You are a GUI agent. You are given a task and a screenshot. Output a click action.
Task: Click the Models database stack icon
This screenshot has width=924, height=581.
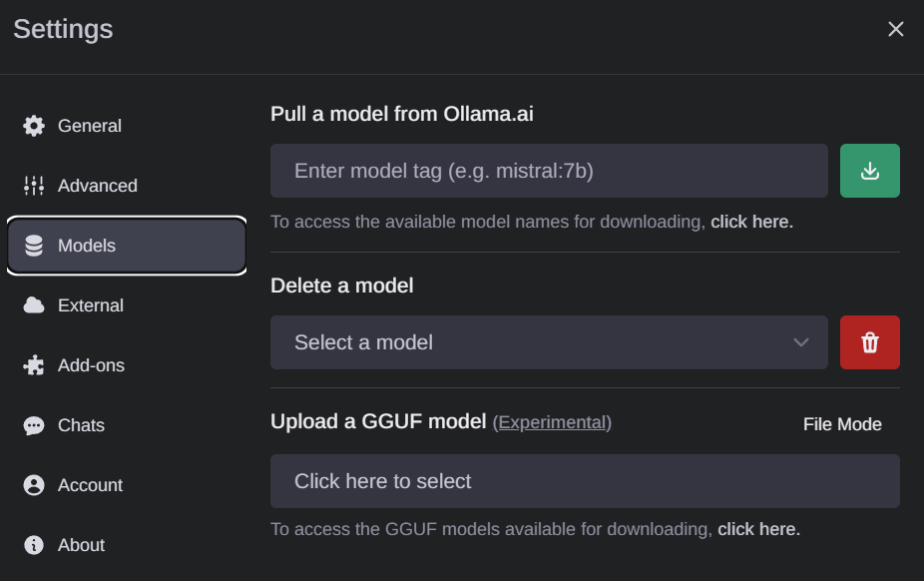tap(34, 246)
